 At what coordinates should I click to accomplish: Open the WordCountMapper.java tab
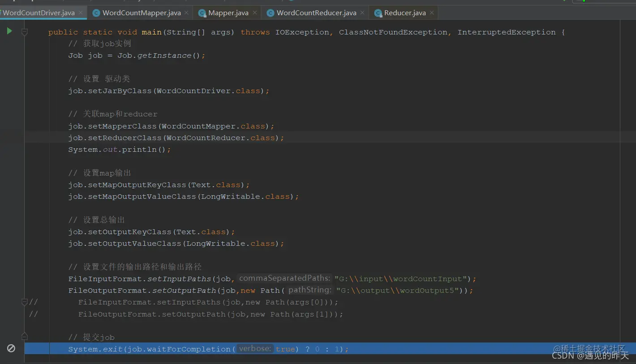[142, 13]
